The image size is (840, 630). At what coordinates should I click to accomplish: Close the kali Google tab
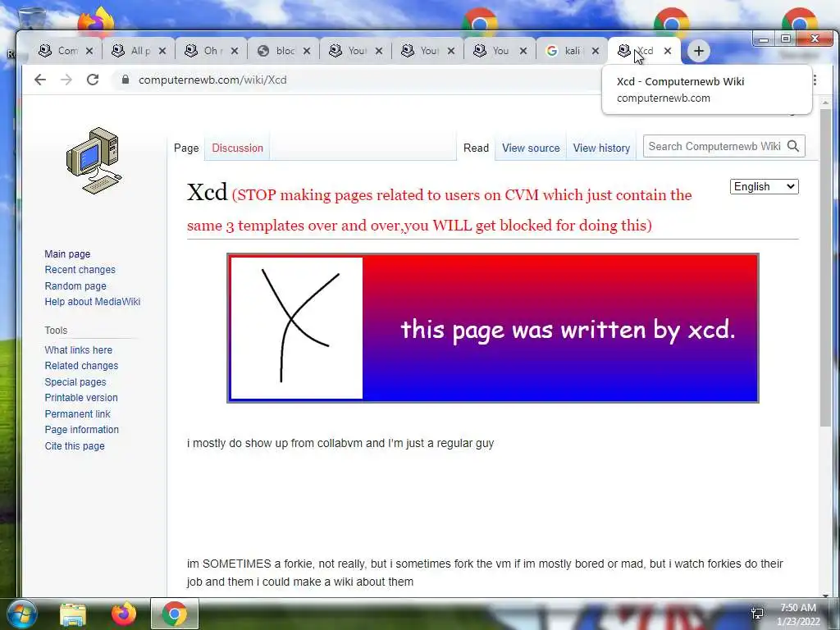click(596, 51)
